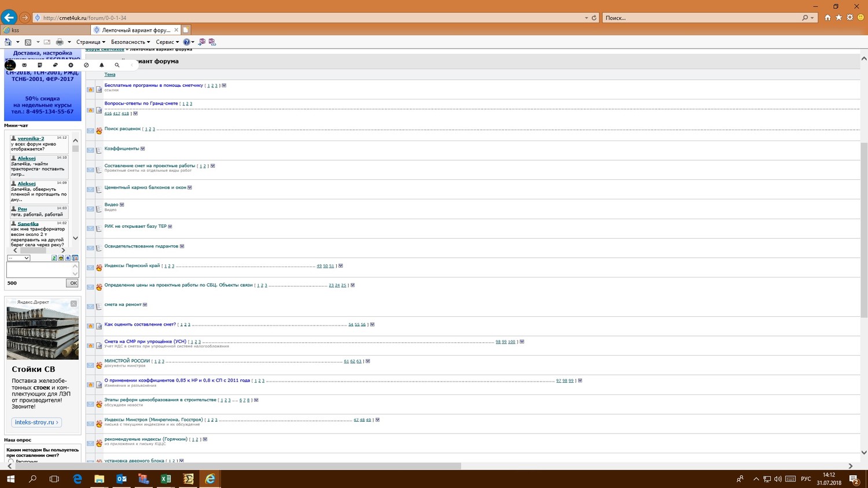Open browser settings gear icon

[849, 17]
